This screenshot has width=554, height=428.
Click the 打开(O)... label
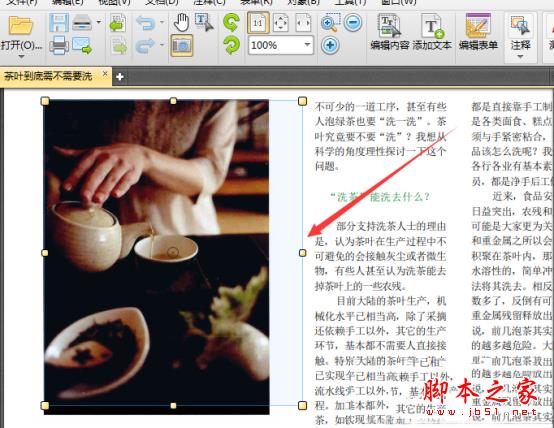coord(21,45)
